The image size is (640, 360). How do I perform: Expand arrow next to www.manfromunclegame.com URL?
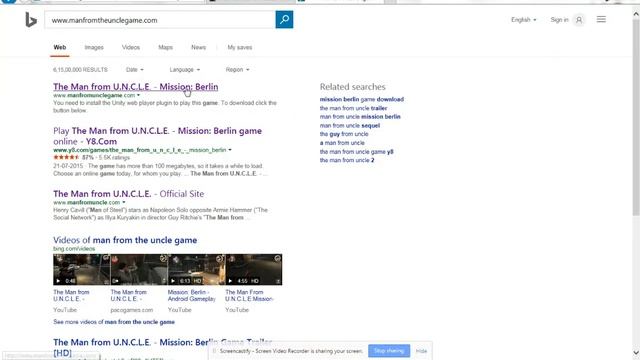coord(138,95)
